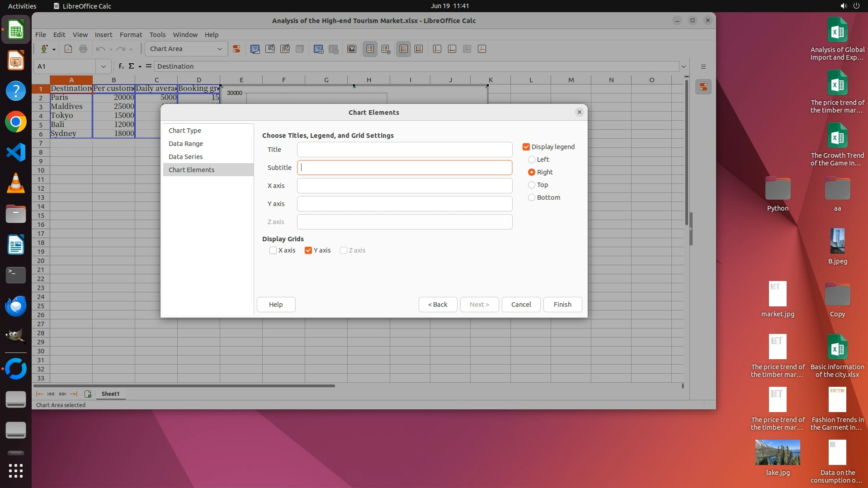The height and width of the screenshot is (488, 868).
Task: Open the Chart Area element dropdown
Action: 220,49
